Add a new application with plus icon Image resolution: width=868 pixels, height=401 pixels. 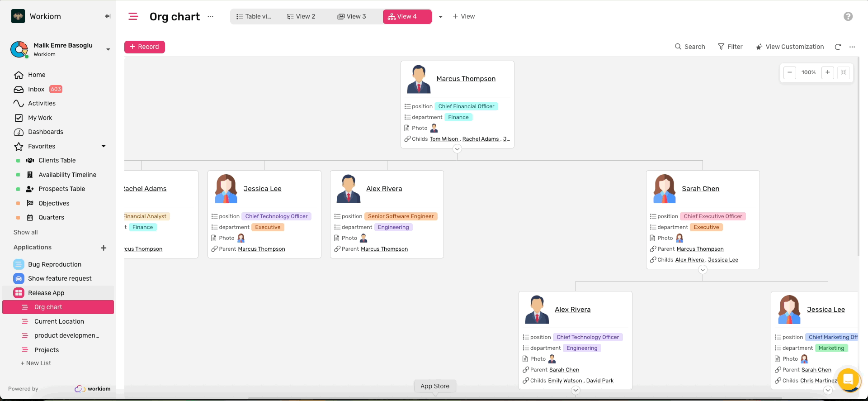click(x=104, y=248)
